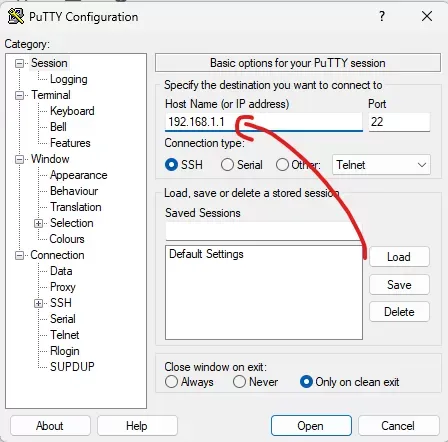Open the Logging category
The height and width of the screenshot is (442, 448).
69,79
